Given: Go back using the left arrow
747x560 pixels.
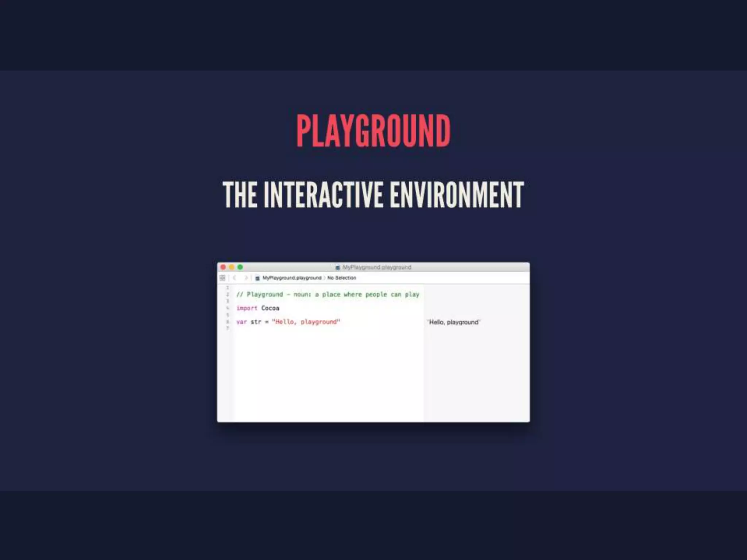Looking at the screenshot, I should (235, 278).
